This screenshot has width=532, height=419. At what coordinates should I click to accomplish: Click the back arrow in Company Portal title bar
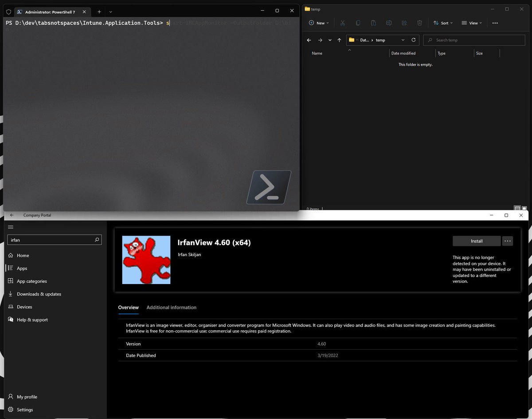point(12,215)
